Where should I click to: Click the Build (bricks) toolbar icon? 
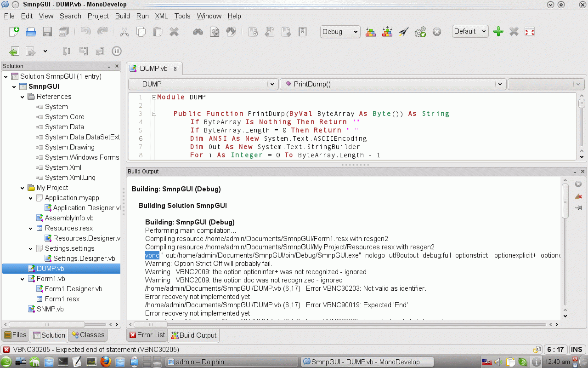[370, 31]
